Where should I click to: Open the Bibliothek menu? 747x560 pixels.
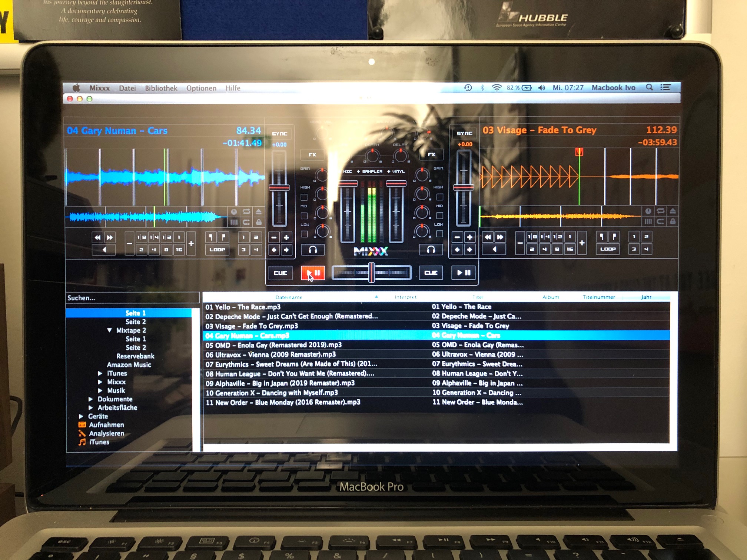[161, 88]
